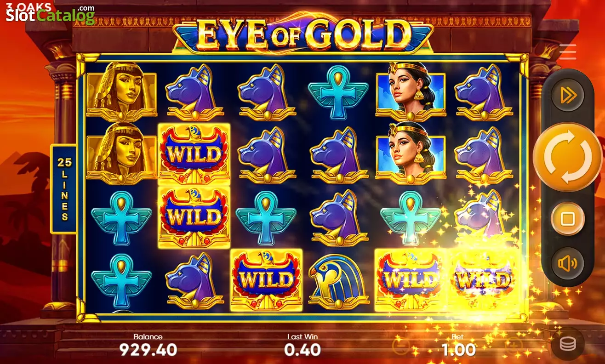
Task: Click the WILD symbol on the third reel
Action: pos(266,280)
